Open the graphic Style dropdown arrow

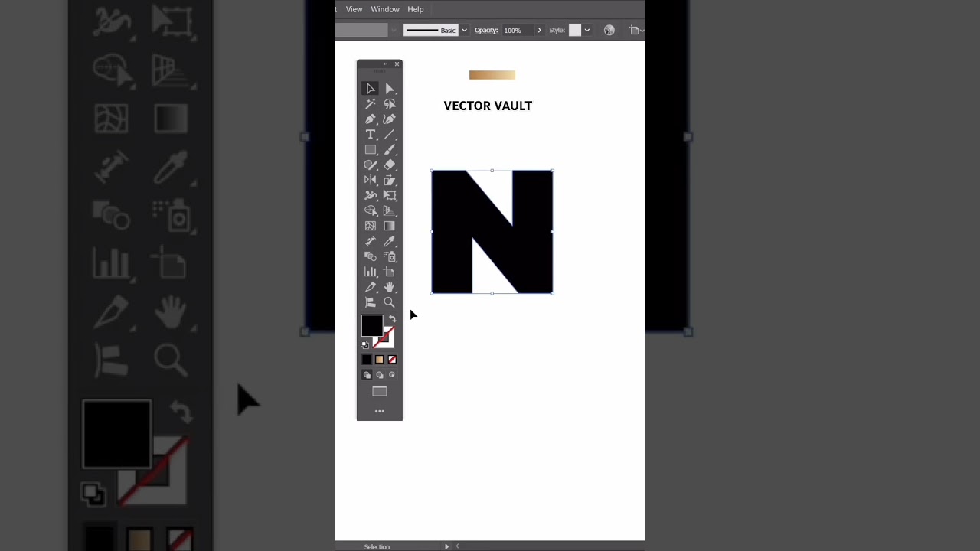587,31
